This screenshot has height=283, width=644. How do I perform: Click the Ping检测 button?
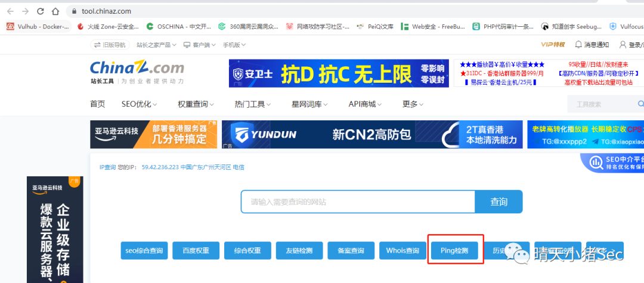point(454,250)
